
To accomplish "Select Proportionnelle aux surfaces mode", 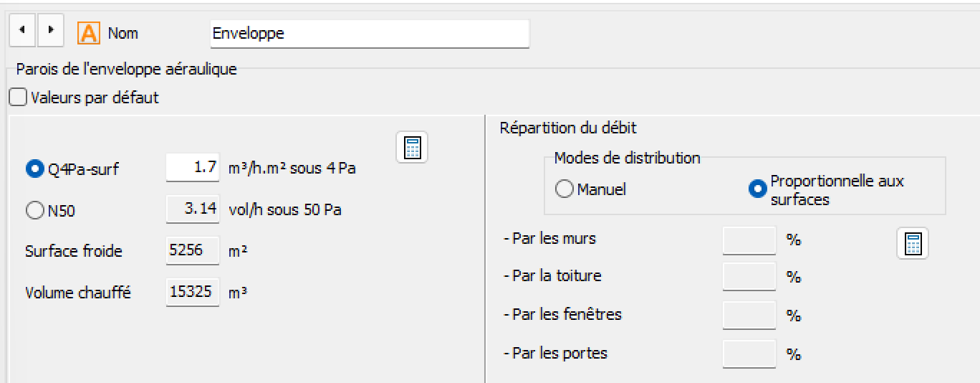I will click(758, 190).
